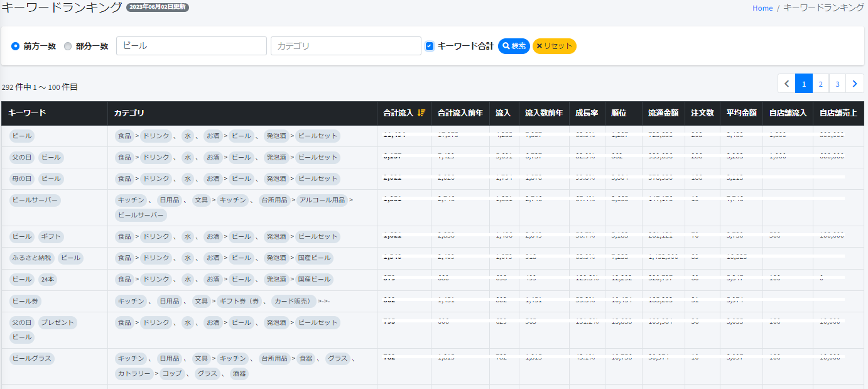Screen dimensions: 868x389
Task: Follow the Home breadcrumb link
Action: click(x=762, y=8)
